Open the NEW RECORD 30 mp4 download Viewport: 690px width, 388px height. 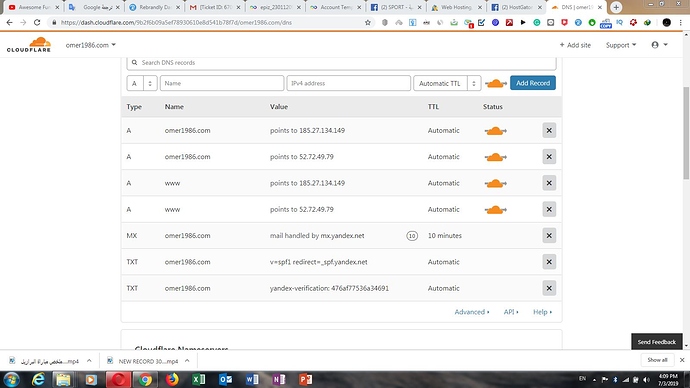tap(143, 361)
